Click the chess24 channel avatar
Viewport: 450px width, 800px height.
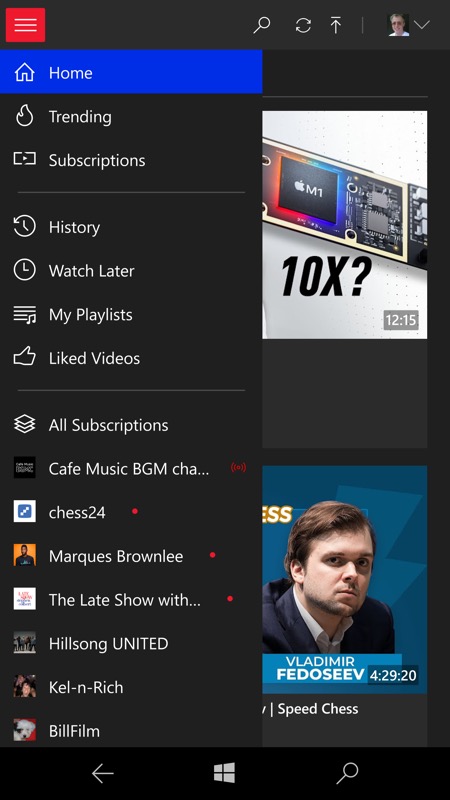click(x=24, y=511)
